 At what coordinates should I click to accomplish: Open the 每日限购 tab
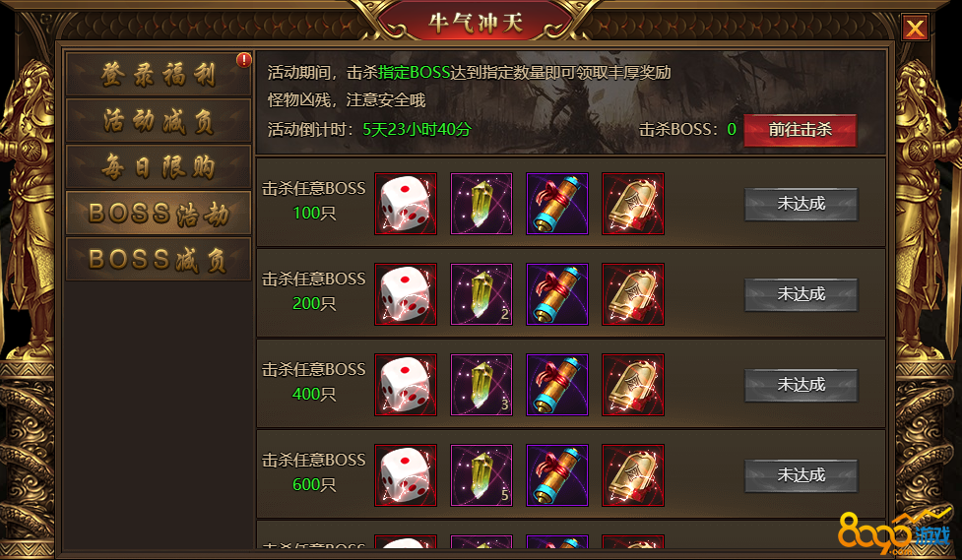coord(159,166)
